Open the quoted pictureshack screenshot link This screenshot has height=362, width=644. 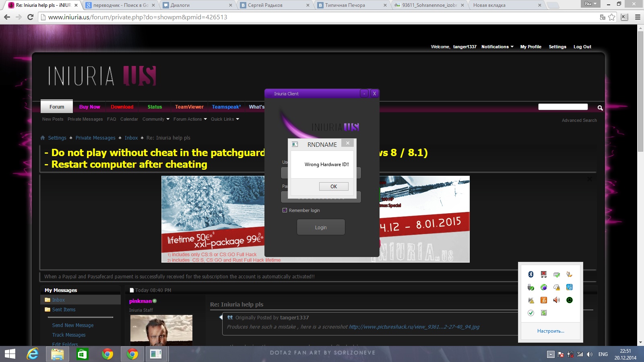(414, 327)
